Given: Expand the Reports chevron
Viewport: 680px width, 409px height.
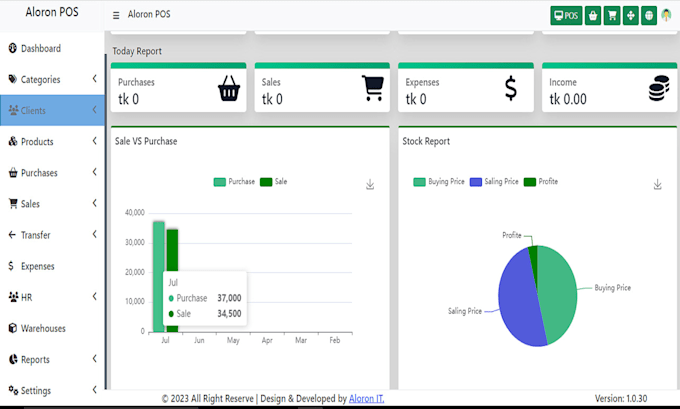Looking at the screenshot, I should pos(95,359).
